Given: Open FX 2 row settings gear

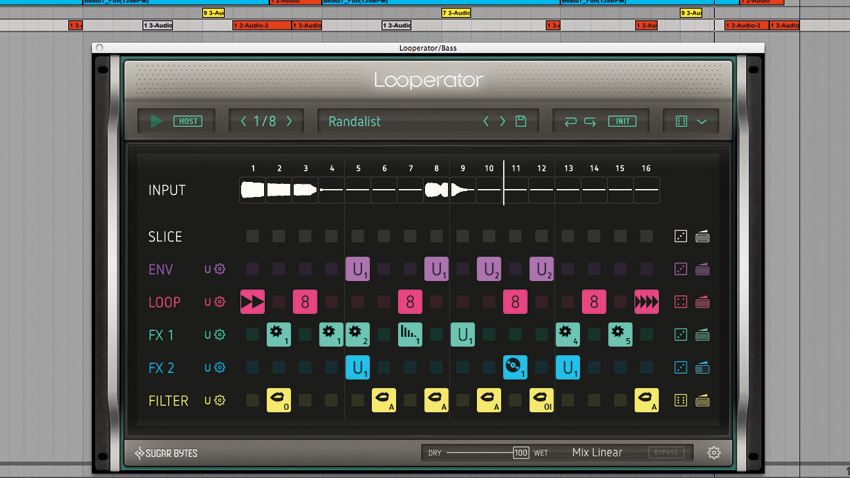Looking at the screenshot, I should point(220,367).
